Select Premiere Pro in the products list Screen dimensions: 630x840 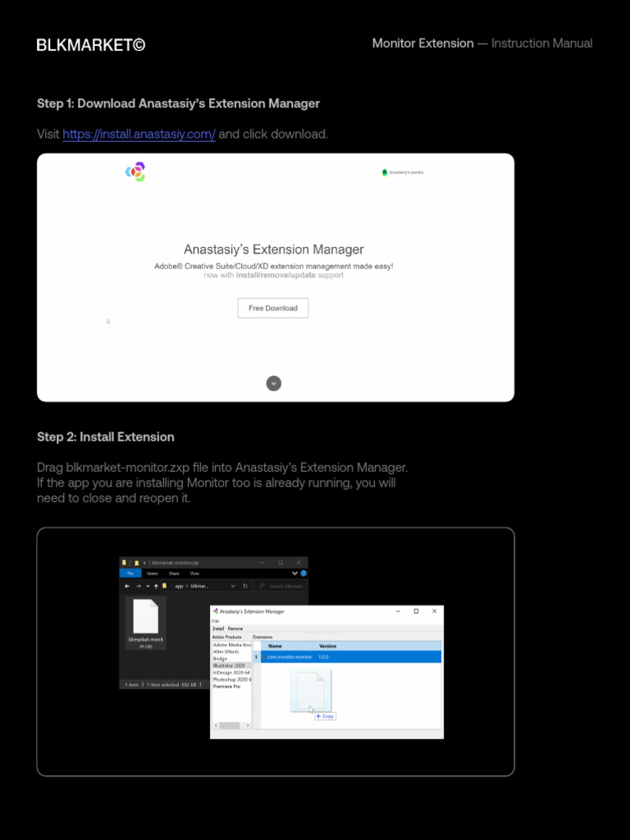232,687
